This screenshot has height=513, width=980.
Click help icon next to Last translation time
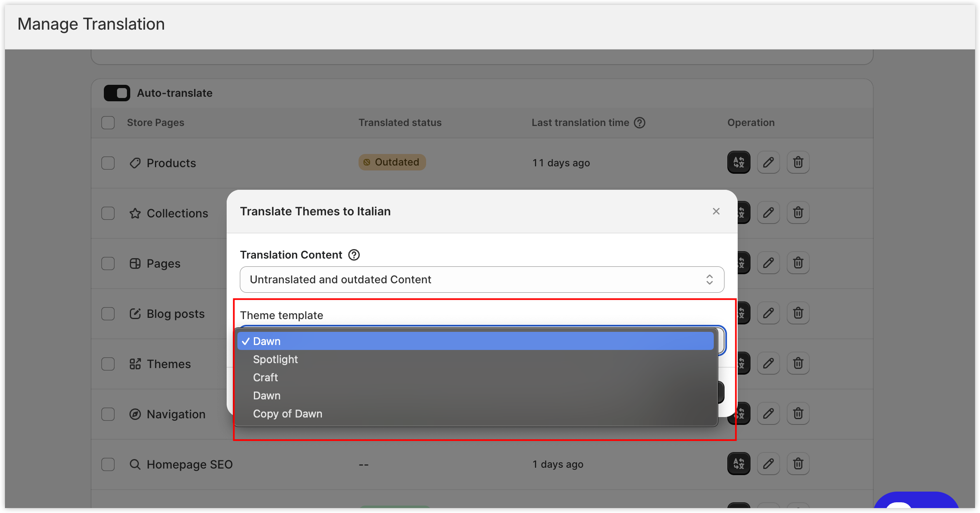(x=639, y=123)
